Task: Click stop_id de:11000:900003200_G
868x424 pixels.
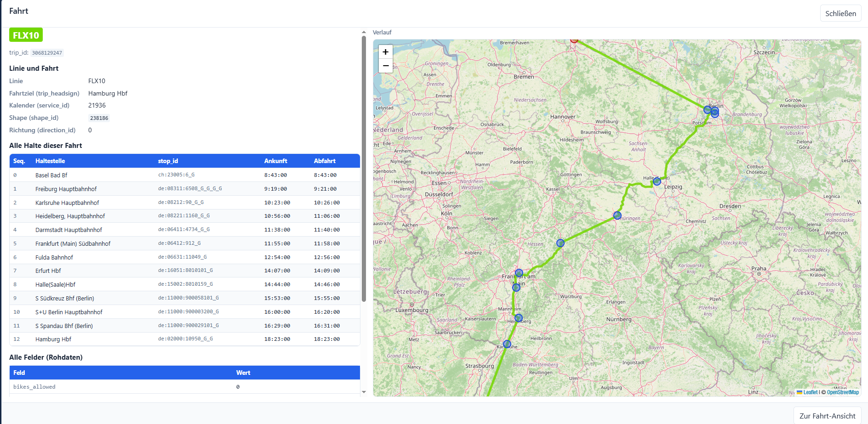Action: coord(188,312)
